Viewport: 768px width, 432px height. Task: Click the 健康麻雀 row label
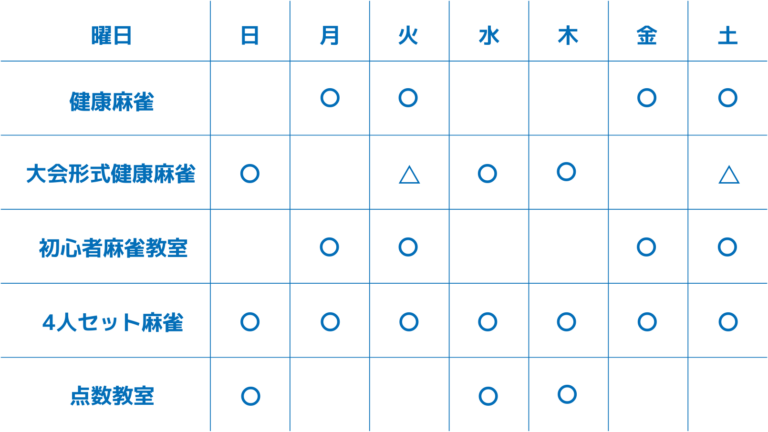(x=111, y=100)
